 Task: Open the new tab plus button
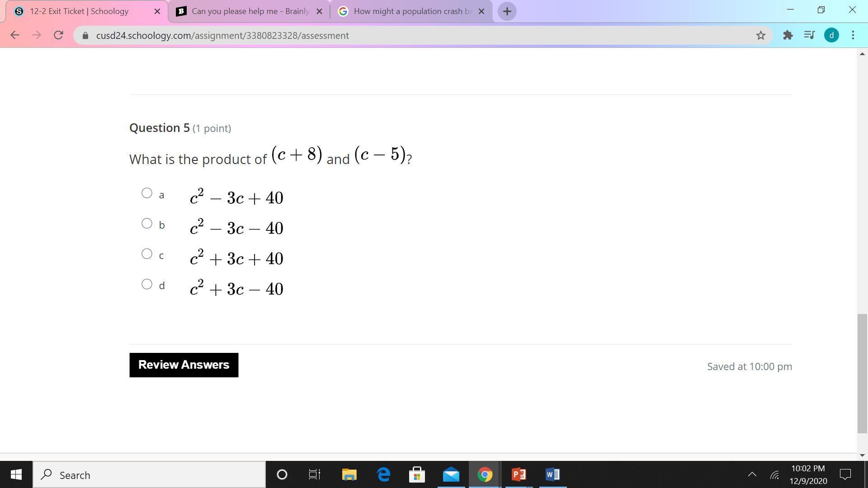507,11
